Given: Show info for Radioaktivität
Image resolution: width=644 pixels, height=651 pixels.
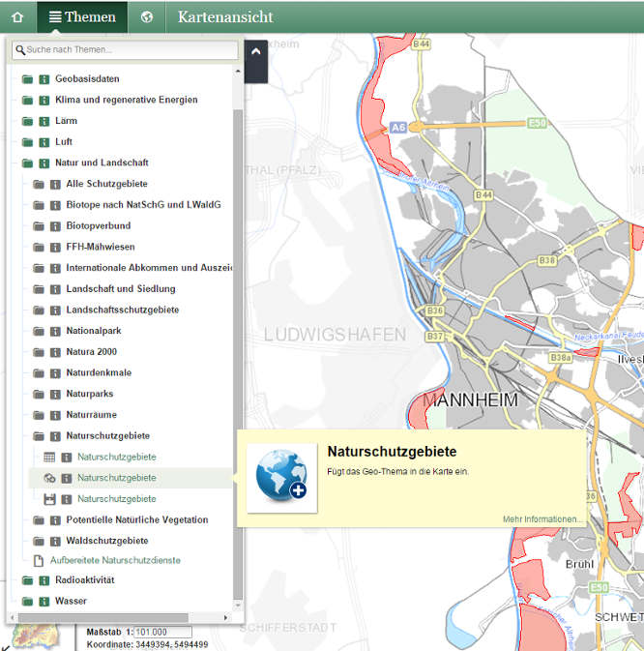Looking at the screenshot, I should pos(44,580).
